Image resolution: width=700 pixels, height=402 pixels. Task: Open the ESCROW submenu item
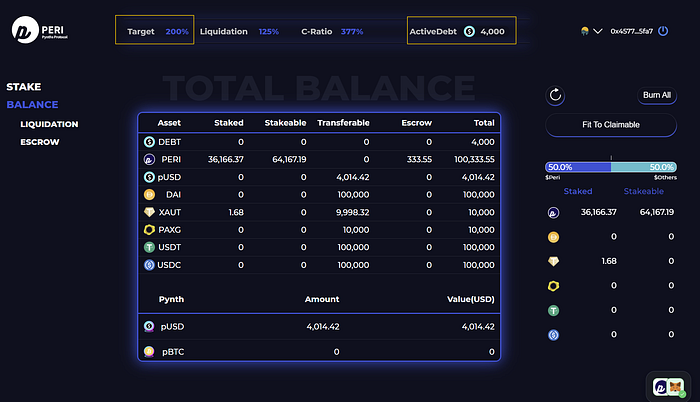[40, 142]
